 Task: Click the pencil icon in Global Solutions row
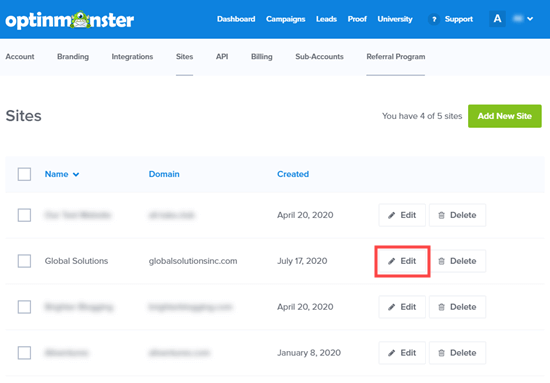[391, 261]
